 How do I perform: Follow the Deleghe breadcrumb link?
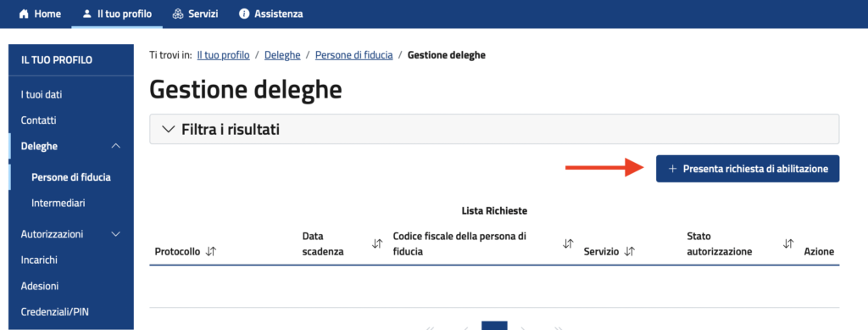tap(282, 55)
